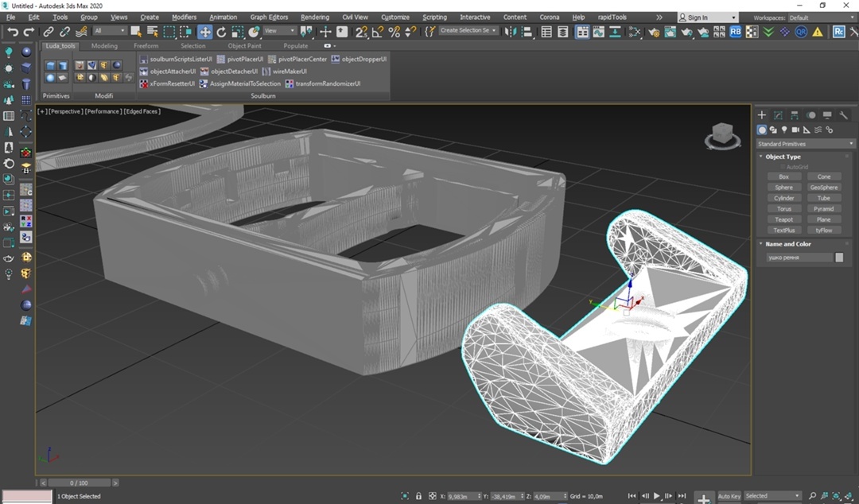Select the Helpers category icon
This screenshot has width=859, height=504.
click(x=807, y=130)
